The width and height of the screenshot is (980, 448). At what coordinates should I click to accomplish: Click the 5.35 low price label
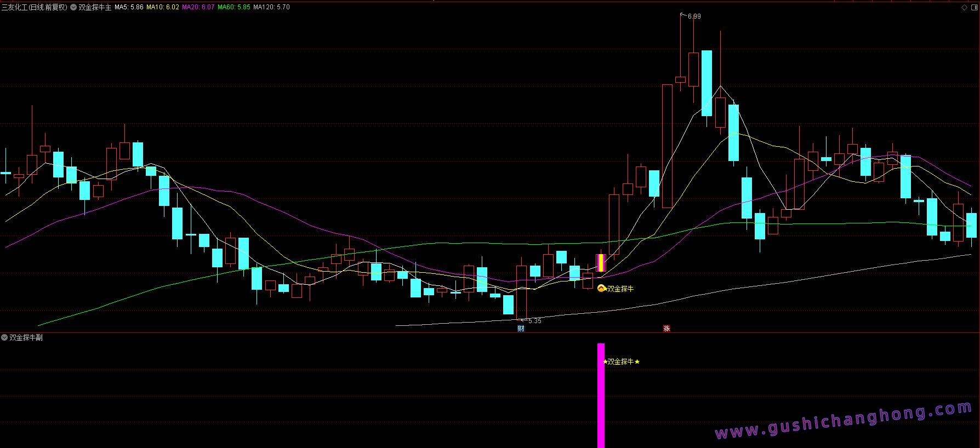(x=534, y=321)
